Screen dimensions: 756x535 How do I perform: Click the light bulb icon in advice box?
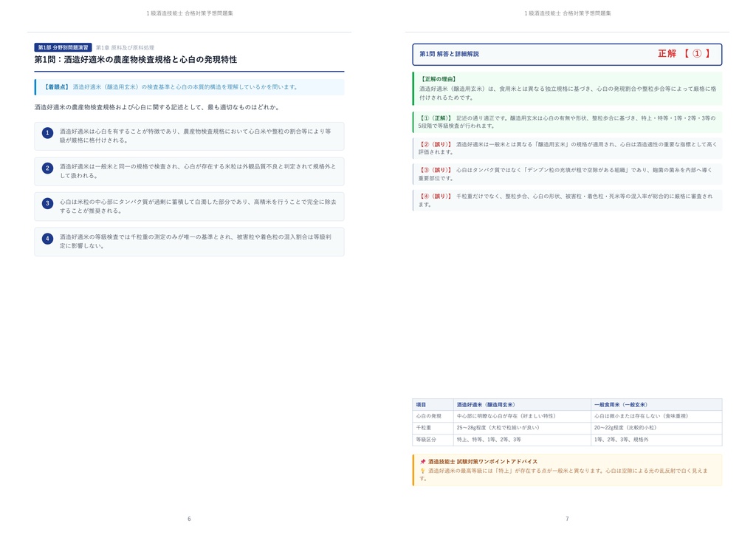pos(423,471)
